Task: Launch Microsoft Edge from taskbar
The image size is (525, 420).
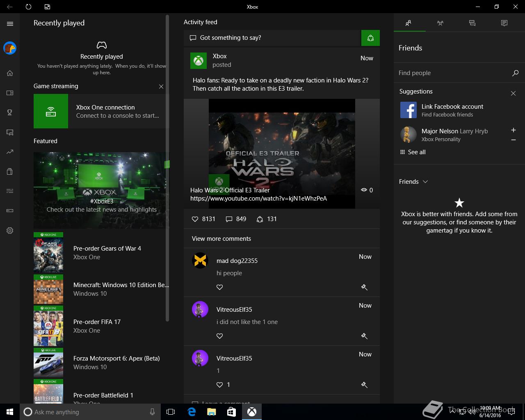Action: point(191,412)
